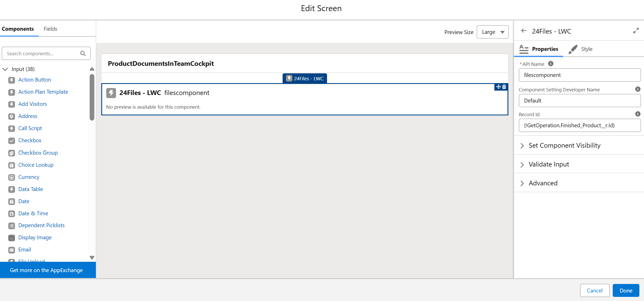Screen dimensions: 644x301
Task: Click the Currency component icon
Action: (x=12, y=177)
